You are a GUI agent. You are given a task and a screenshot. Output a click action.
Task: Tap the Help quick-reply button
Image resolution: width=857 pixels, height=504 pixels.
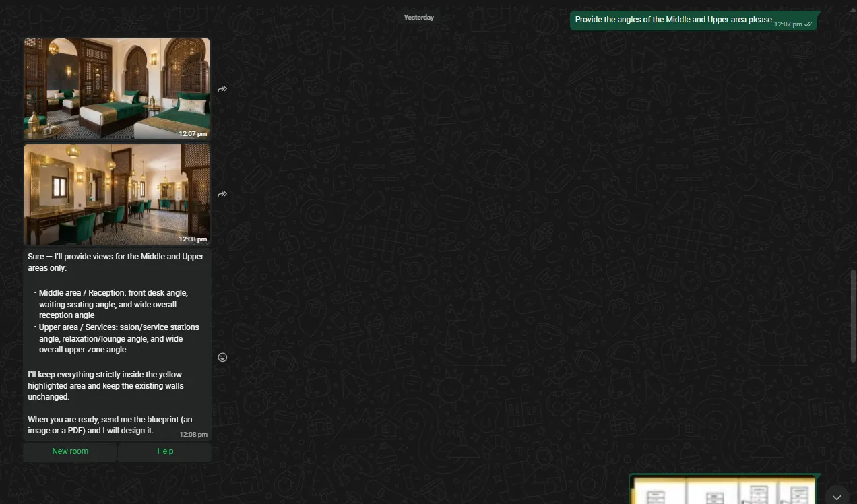165,451
